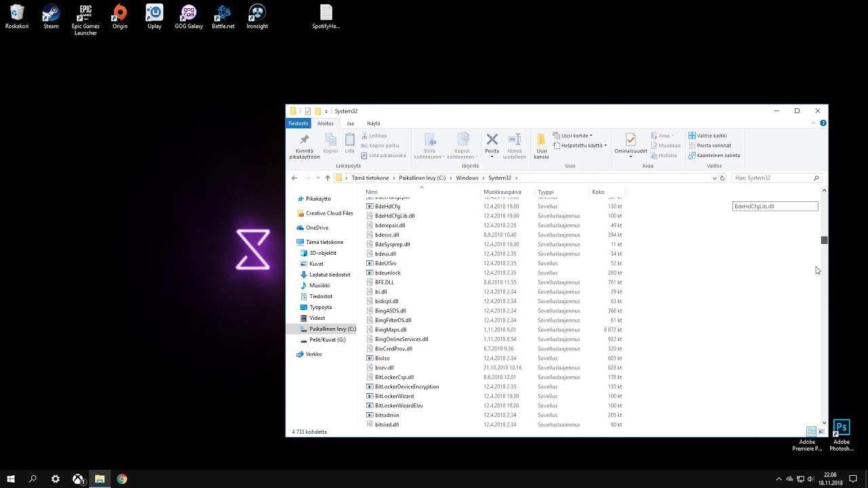868x488 pixels.
Task: Open taskbar search magnifier
Action: (33, 479)
